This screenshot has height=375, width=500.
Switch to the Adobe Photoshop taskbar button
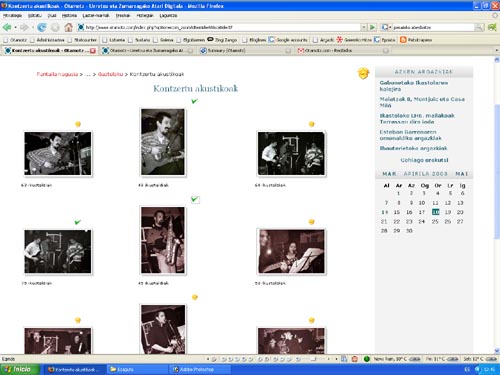coord(201,369)
